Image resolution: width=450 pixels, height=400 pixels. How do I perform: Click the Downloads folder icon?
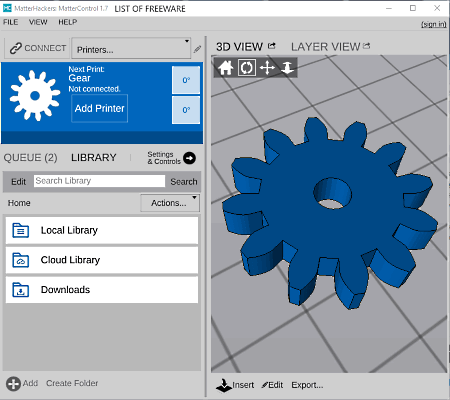21,290
